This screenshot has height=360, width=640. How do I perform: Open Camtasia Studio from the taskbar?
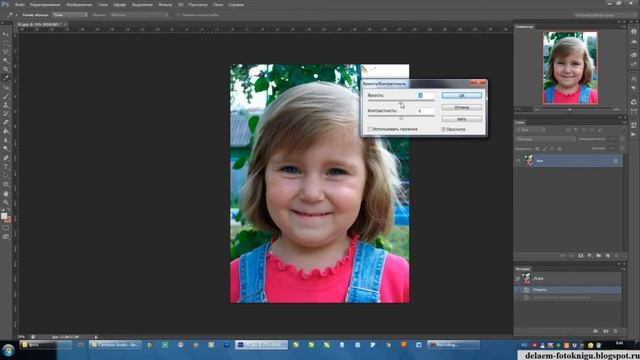click(115, 345)
